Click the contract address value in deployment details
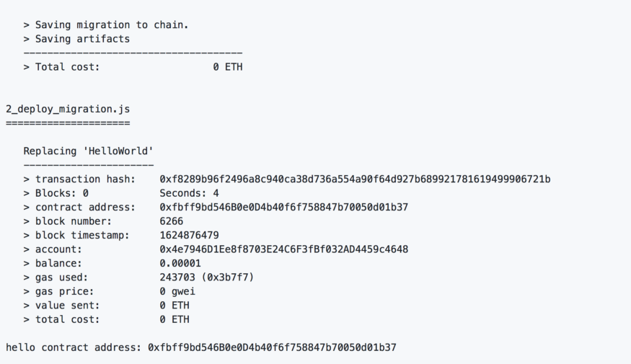 tap(283, 207)
